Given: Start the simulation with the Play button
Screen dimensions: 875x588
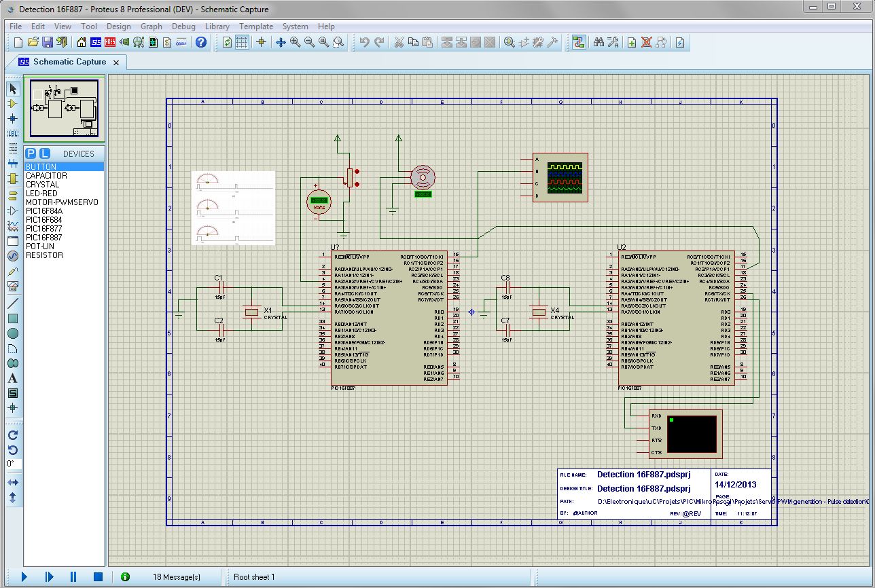Looking at the screenshot, I should pyautogui.click(x=24, y=576).
